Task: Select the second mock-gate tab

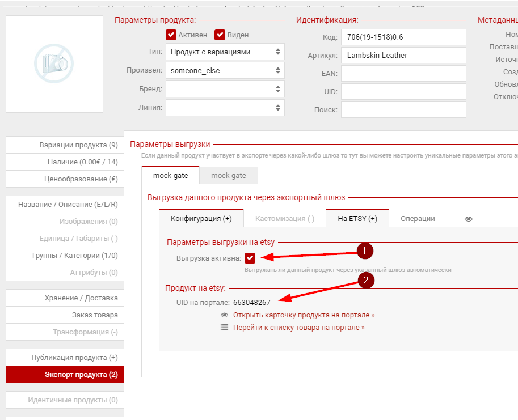Action: tap(229, 176)
